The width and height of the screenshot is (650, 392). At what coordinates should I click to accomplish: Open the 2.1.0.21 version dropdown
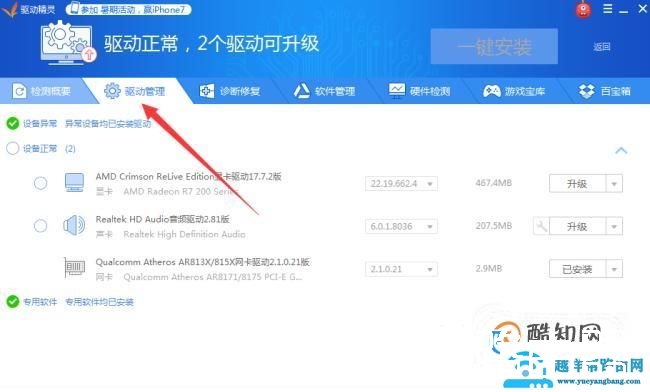[401, 269]
